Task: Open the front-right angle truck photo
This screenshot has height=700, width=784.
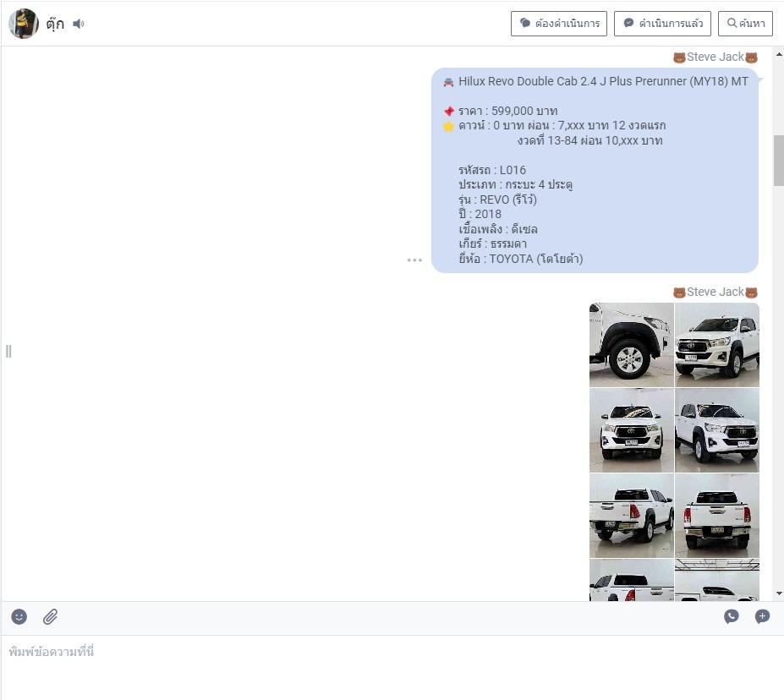Action: (717, 345)
